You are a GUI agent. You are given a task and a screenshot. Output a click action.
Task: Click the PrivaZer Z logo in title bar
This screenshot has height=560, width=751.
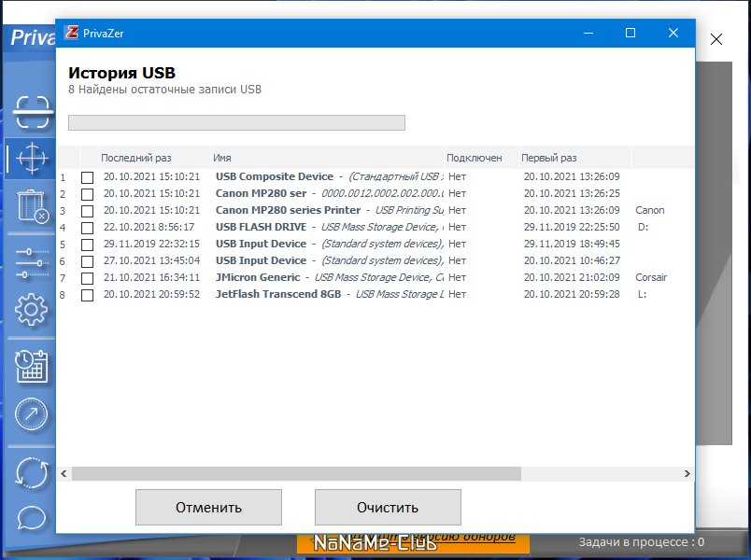[72, 33]
